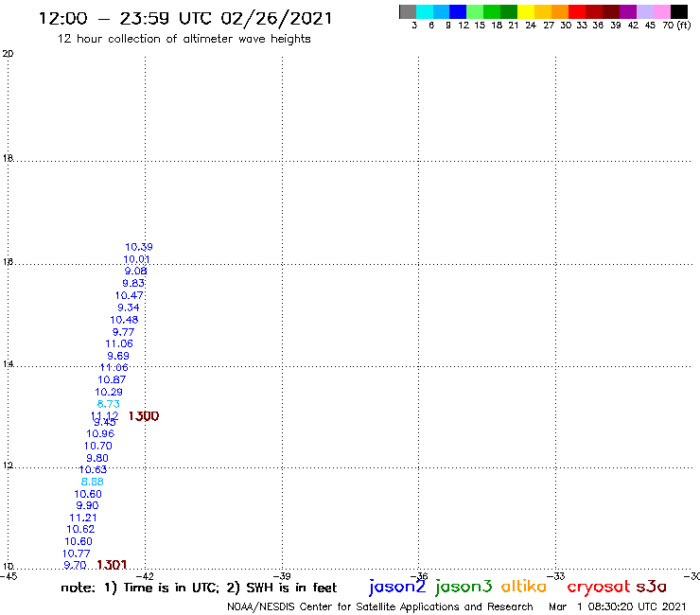Screen dimensions: 700x615
Task: Click the NOAA/NESDIS Center credit line
Action: coord(380,606)
